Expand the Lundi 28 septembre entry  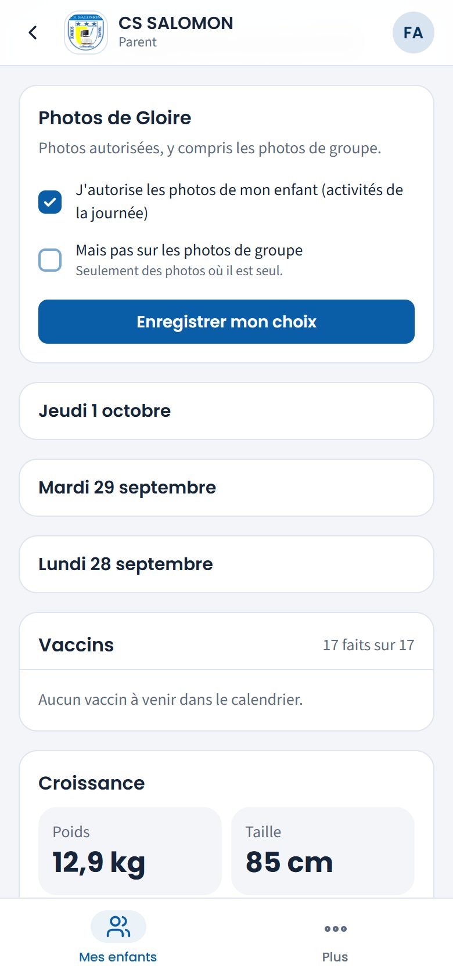[x=227, y=564]
